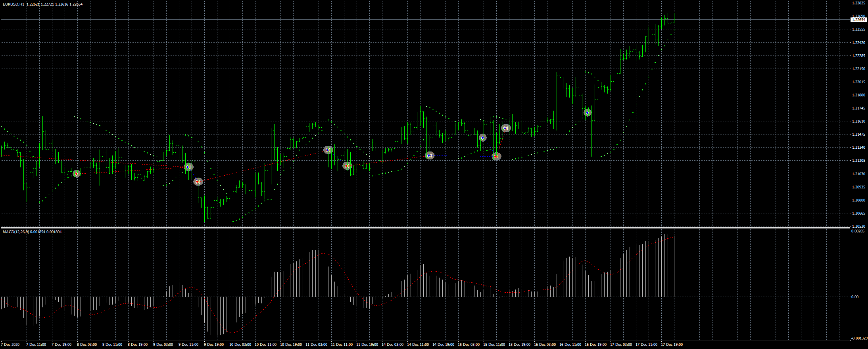Select the blue trade marker on 14 Dec afternoon
The width and height of the screenshot is (868, 349).
(x=430, y=155)
